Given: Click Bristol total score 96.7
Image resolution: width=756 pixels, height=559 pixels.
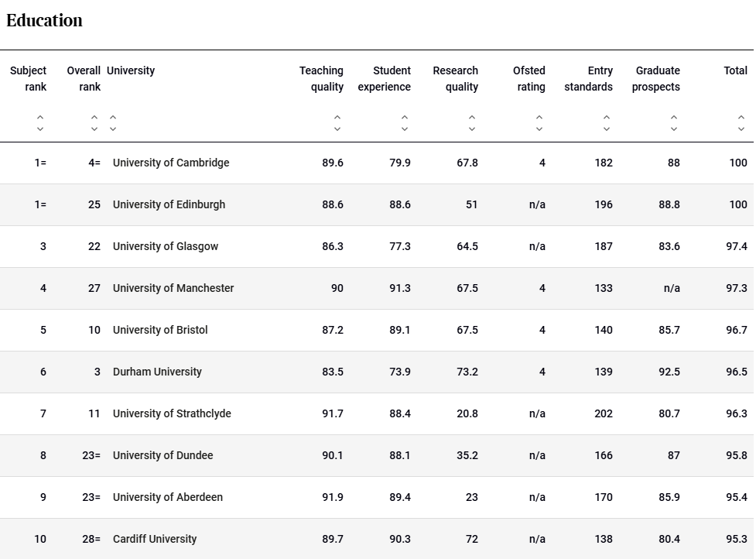Looking at the screenshot, I should pyautogui.click(x=737, y=330).
